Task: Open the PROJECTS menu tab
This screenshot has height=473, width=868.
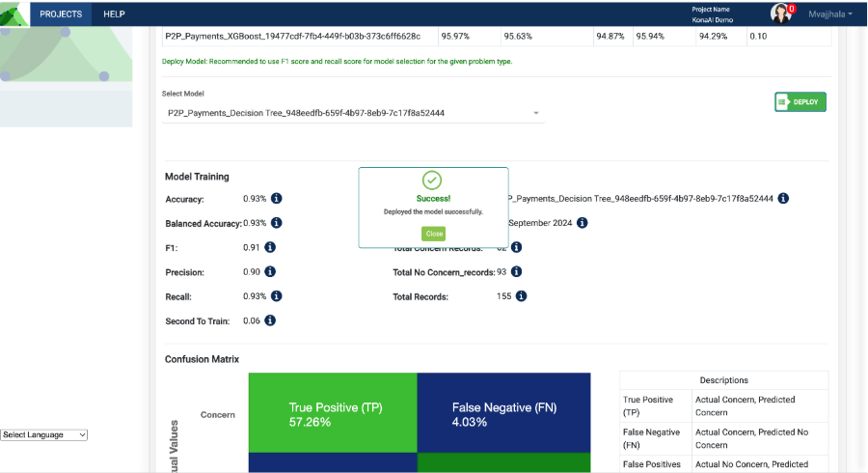Action: pos(62,14)
